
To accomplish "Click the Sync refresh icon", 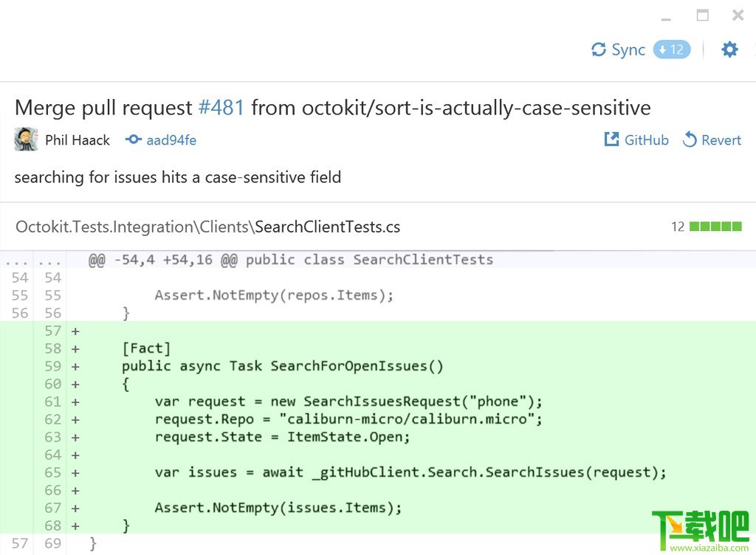I will pos(599,50).
